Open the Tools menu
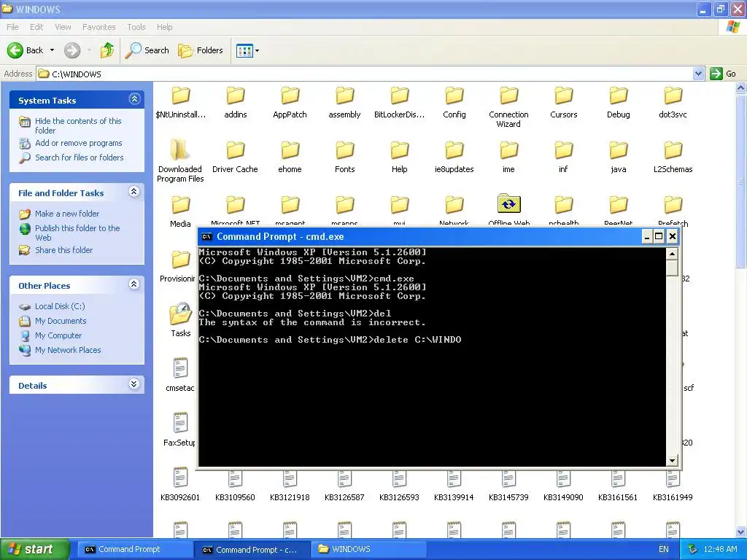This screenshot has width=747, height=560. [136, 27]
